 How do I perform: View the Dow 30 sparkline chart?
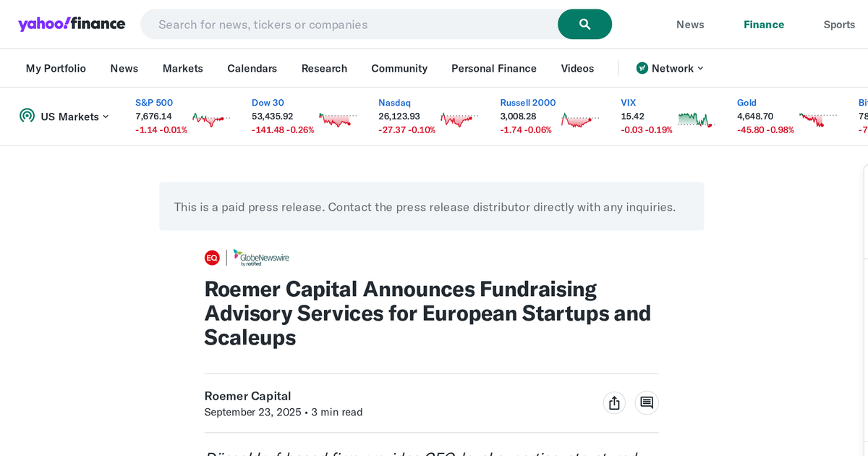[339, 119]
